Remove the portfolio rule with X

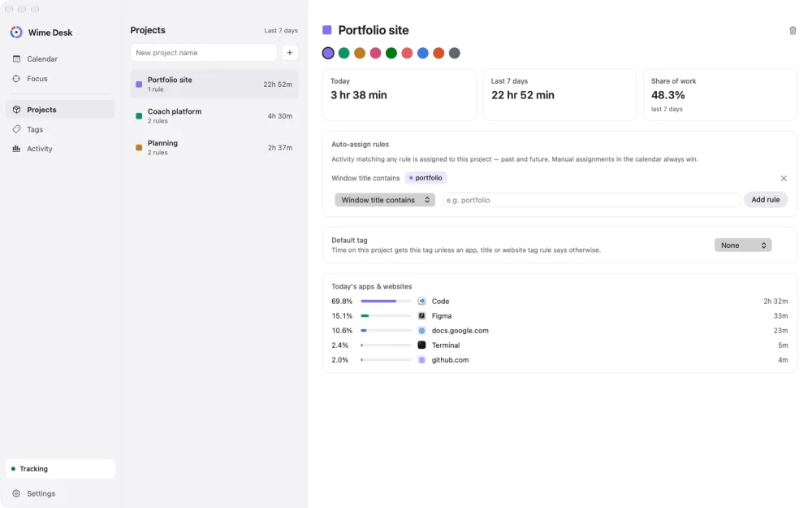(x=784, y=178)
